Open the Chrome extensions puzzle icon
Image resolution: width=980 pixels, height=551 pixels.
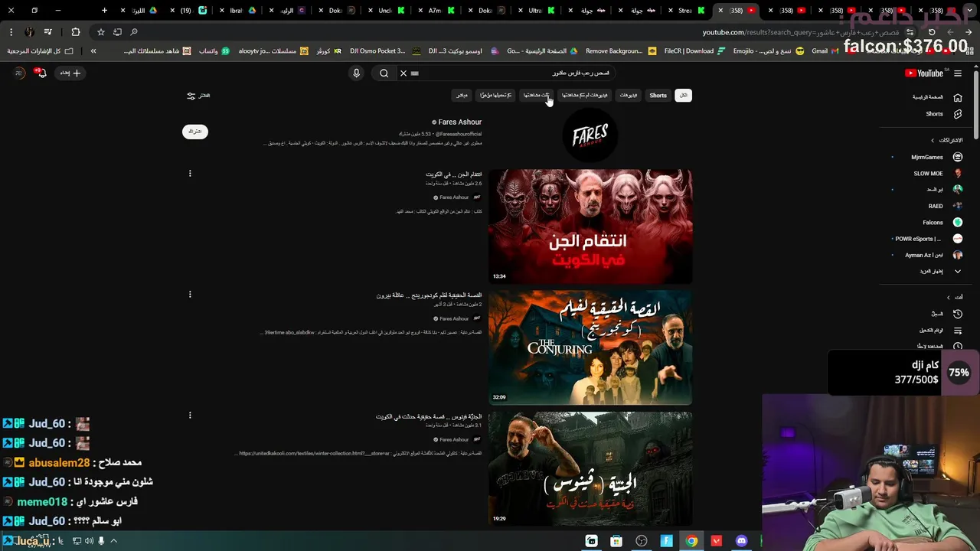(75, 32)
